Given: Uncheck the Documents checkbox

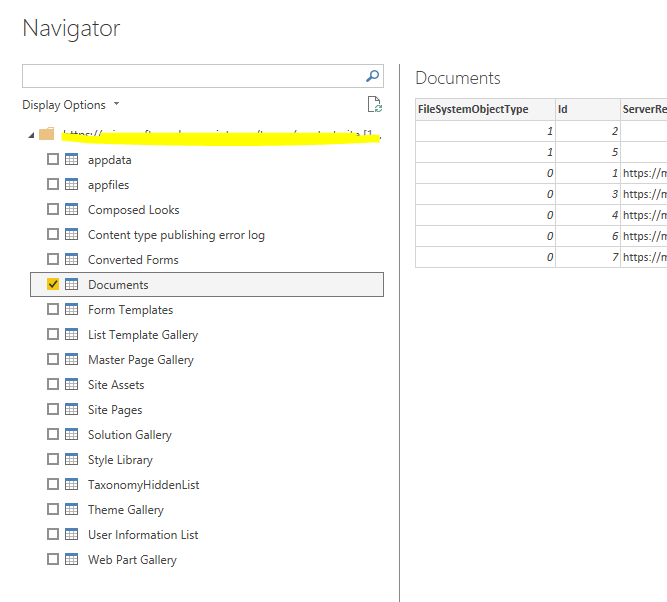Looking at the screenshot, I should tap(53, 284).
